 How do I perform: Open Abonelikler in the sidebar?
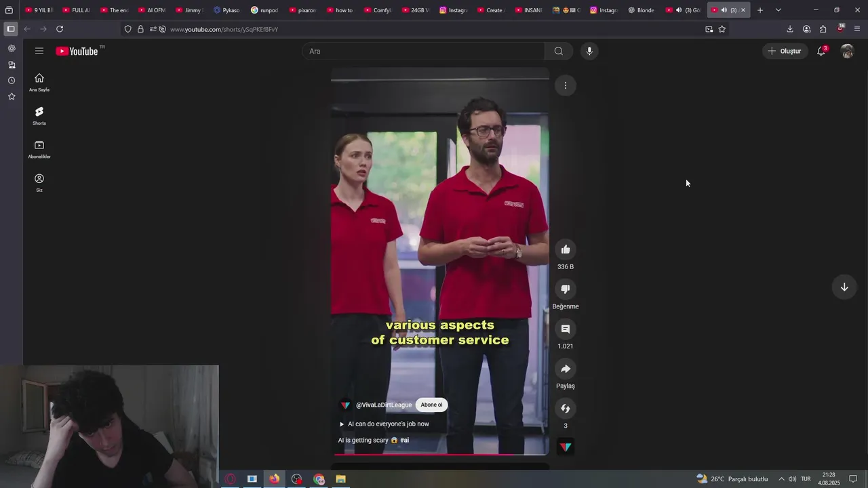click(39, 149)
